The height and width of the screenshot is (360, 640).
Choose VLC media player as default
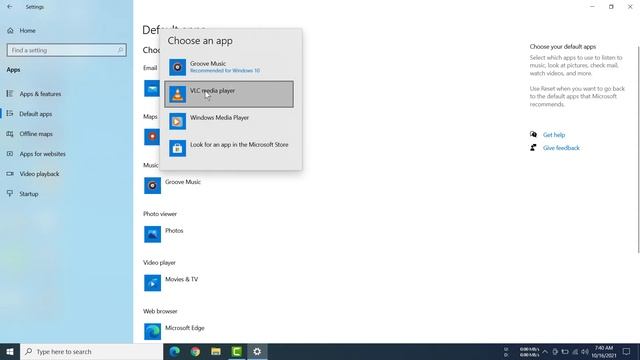point(229,94)
